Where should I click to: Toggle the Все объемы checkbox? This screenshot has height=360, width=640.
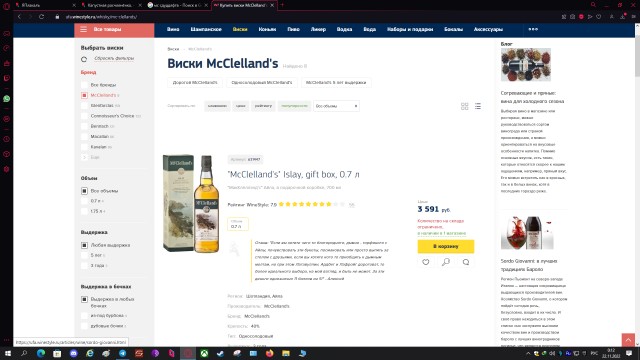(84, 191)
